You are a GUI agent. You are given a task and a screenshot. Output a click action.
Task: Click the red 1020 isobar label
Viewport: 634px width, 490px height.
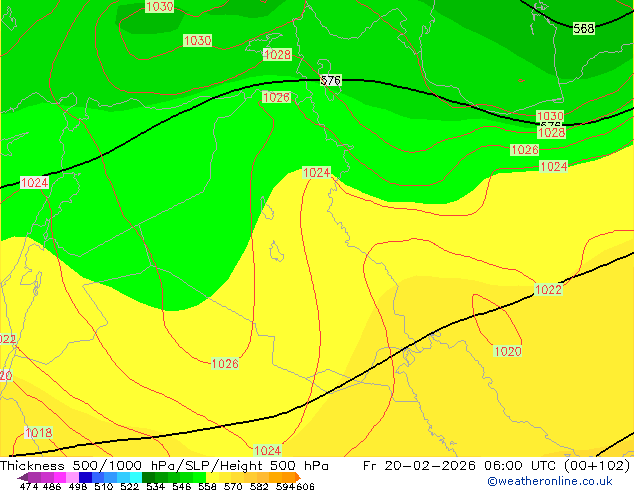508,351
